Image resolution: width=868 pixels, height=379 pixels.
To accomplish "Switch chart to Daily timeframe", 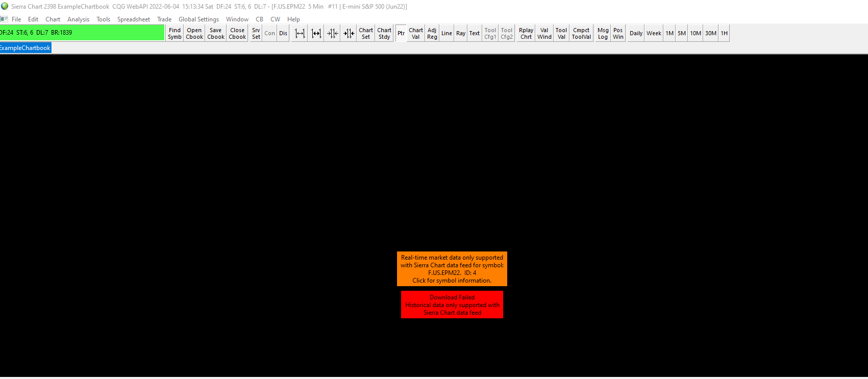I will pos(636,33).
